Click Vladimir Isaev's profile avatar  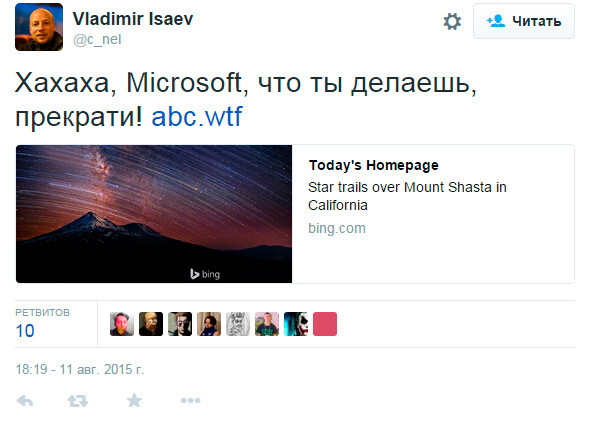pyautogui.click(x=40, y=27)
